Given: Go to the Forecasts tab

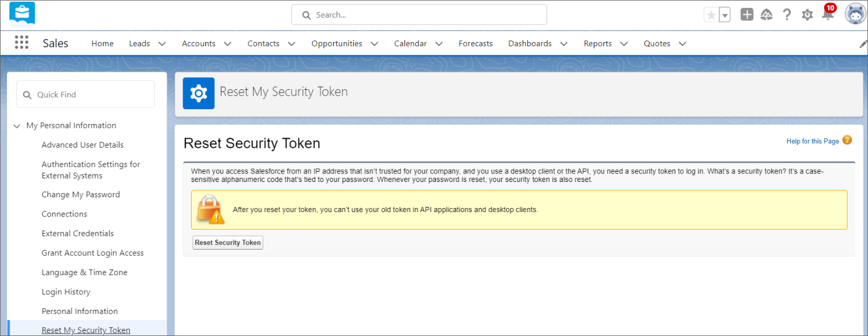Looking at the screenshot, I should point(476,44).
